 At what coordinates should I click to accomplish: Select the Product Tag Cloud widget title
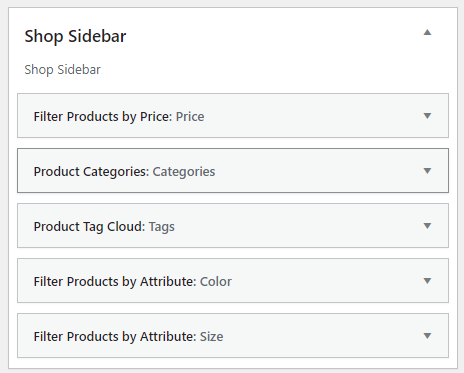click(x=89, y=227)
